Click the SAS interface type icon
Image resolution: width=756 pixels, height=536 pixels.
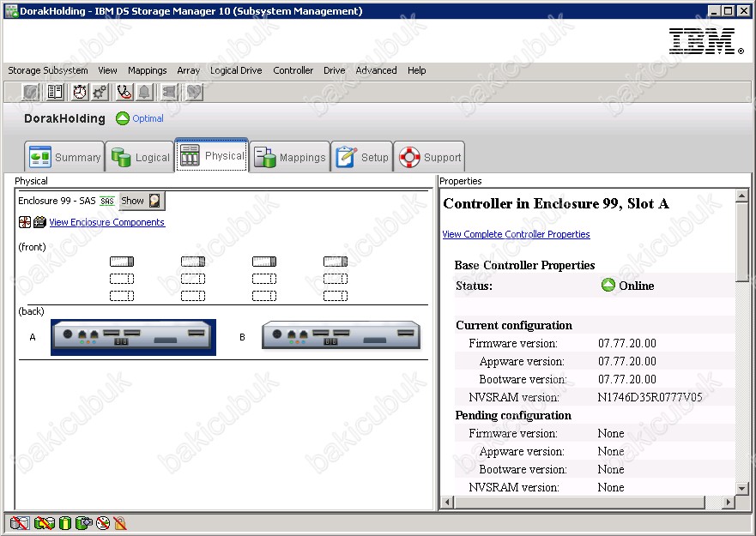point(107,201)
